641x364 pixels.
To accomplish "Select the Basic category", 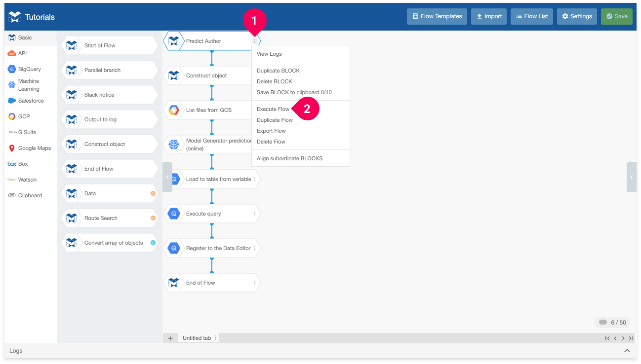I will pos(31,37).
